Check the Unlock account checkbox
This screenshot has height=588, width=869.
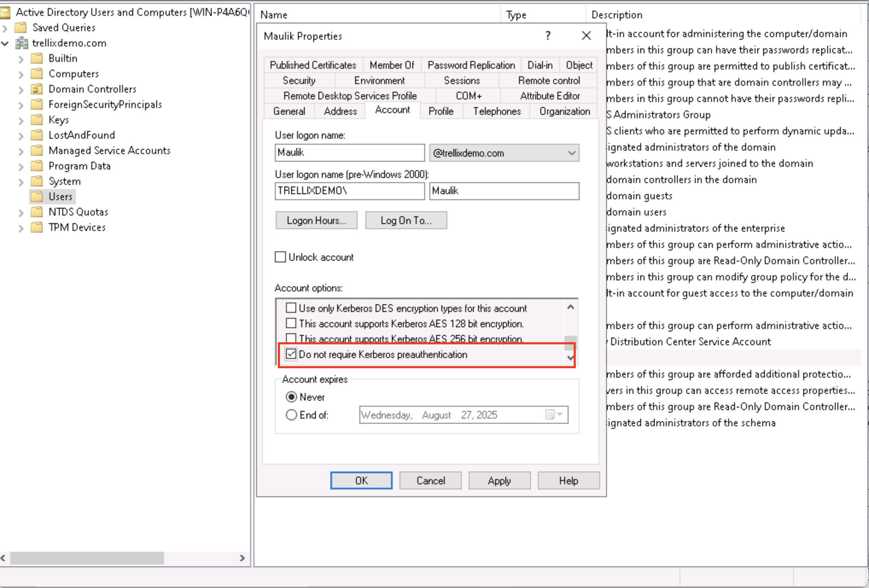point(280,257)
